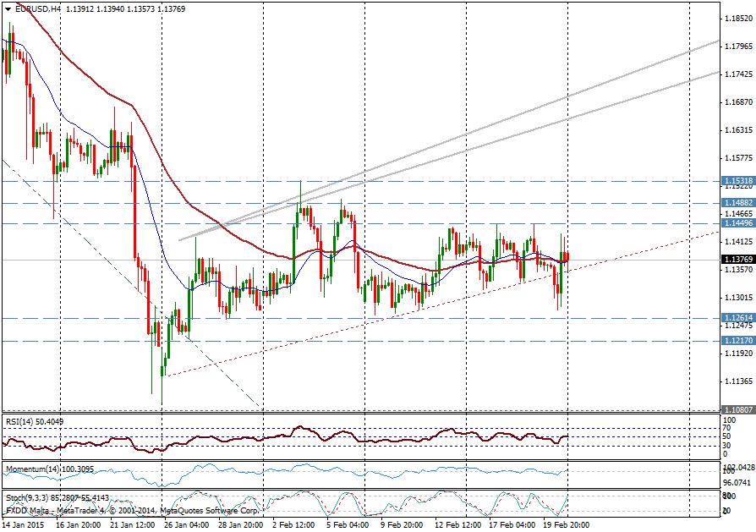The width and height of the screenshot is (756, 532).
Task: Click the 1.16315 price axis value
Action: pos(738,130)
